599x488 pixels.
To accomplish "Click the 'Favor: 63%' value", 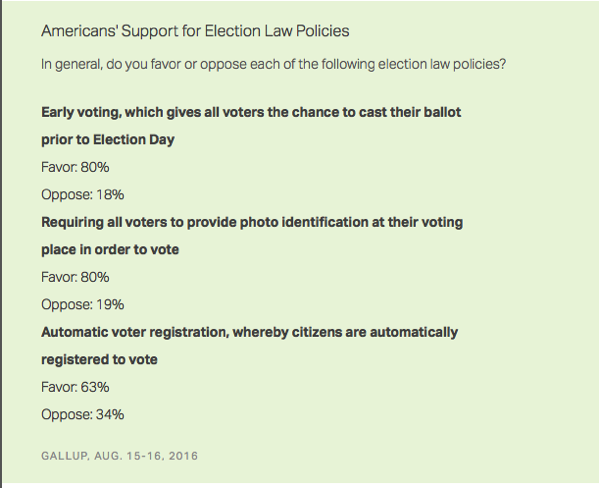I will 75,387.
